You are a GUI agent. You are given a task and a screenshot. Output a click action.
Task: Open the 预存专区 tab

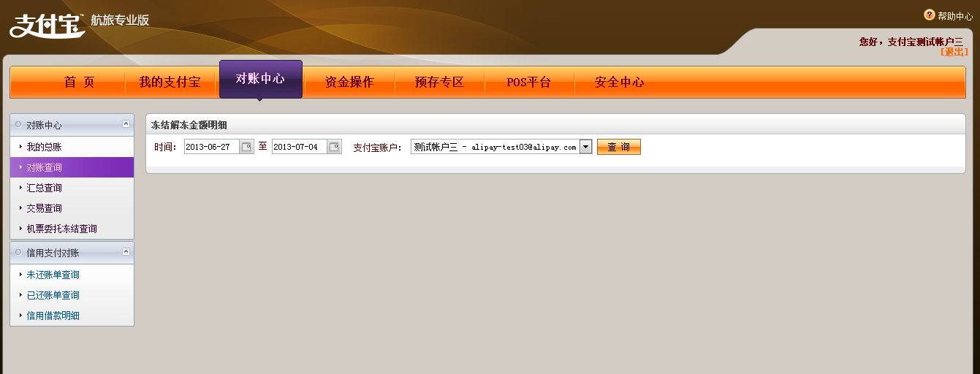(439, 82)
